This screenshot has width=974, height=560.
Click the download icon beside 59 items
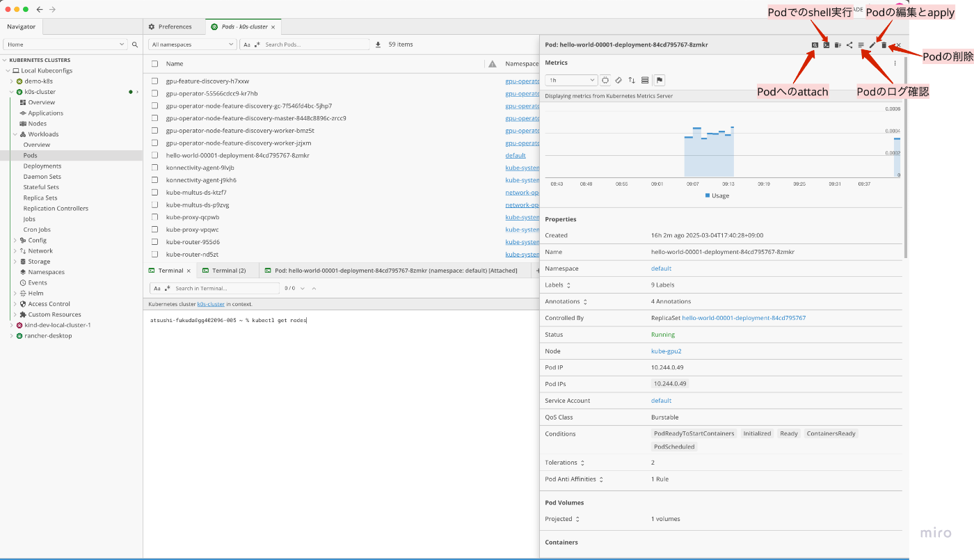pos(378,45)
